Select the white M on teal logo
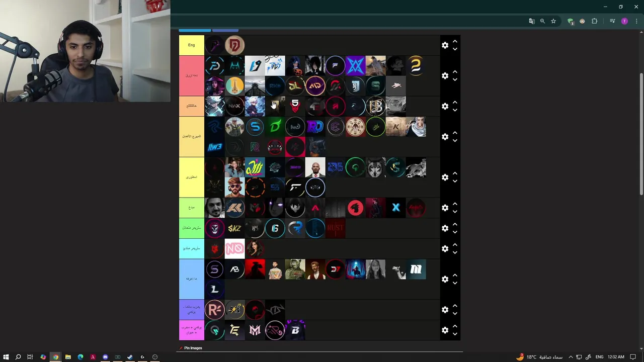 (416, 269)
